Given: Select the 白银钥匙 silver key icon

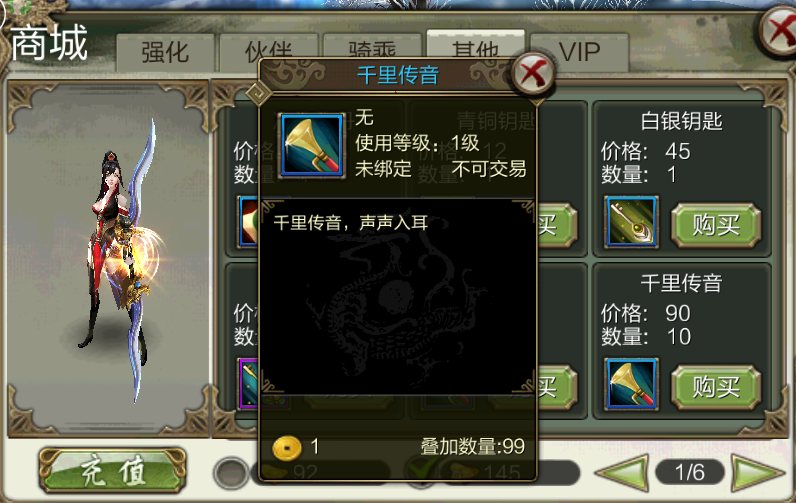Looking at the screenshot, I should [632, 222].
